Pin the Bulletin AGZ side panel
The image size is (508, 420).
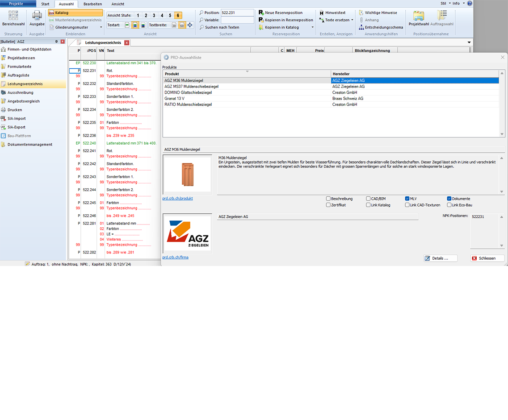tap(56, 42)
